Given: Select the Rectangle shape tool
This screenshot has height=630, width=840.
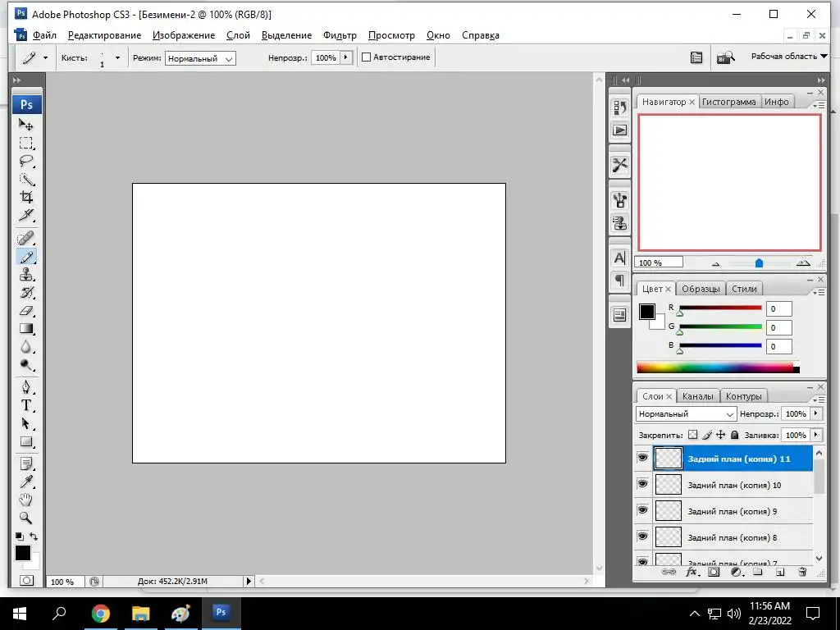Looking at the screenshot, I should click(x=26, y=442).
